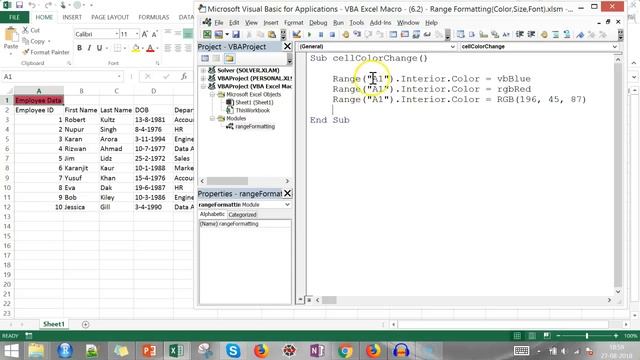Click Procedure View toggle at code window bottom
The width and height of the screenshot is (640, 360).
coord(300,300)
